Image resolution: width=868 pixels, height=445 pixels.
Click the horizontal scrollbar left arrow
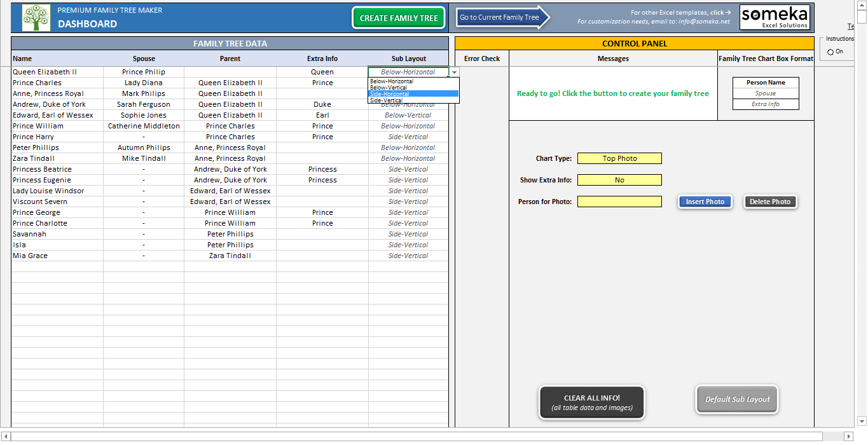click(6, 436)
